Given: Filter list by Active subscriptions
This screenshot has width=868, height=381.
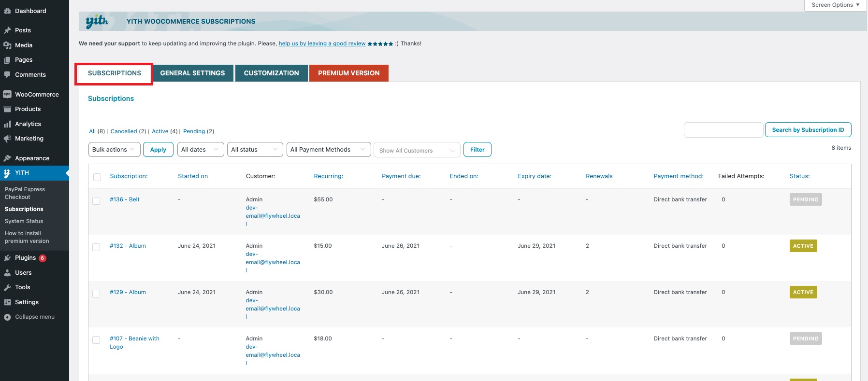Looking at the screenshot, I should (x=160, y=131).
